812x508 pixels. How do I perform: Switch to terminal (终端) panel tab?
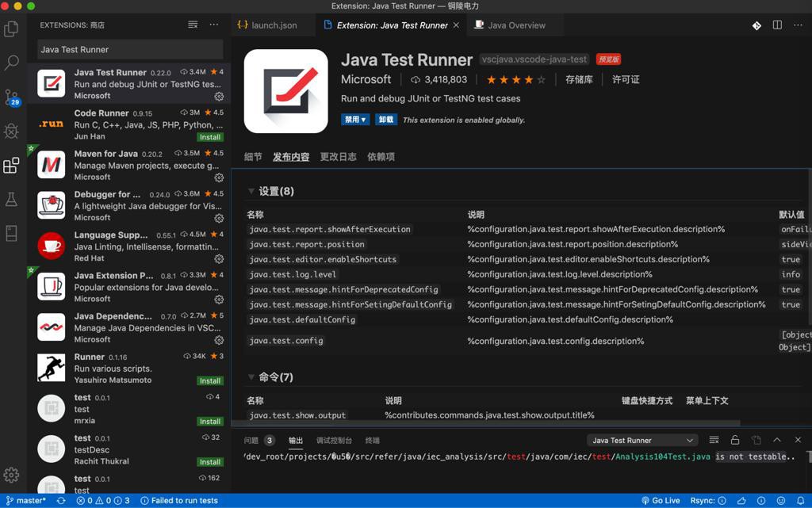click(373, 440)
